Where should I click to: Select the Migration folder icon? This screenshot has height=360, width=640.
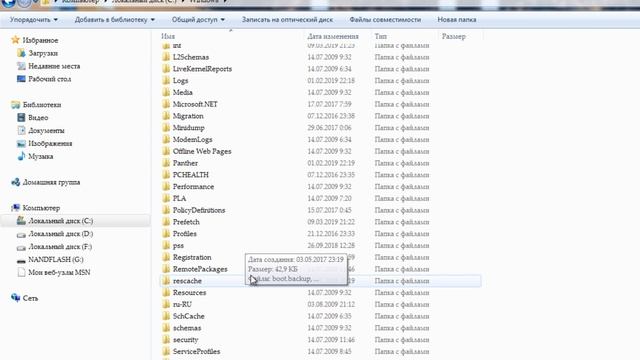(x=166, y=116)
